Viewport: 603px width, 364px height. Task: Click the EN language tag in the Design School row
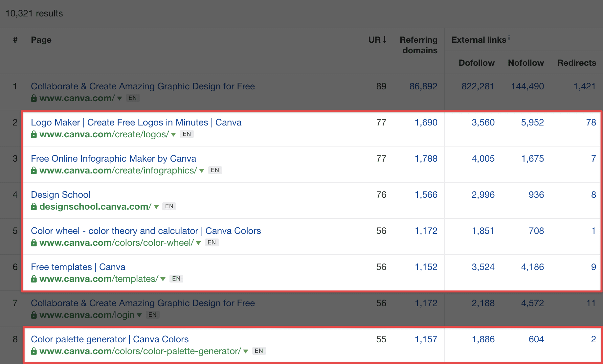click(x=169, y=206)
